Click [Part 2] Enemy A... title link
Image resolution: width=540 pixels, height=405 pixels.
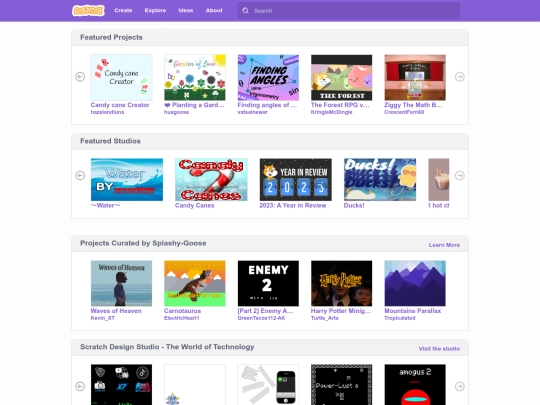click(266, 311)
